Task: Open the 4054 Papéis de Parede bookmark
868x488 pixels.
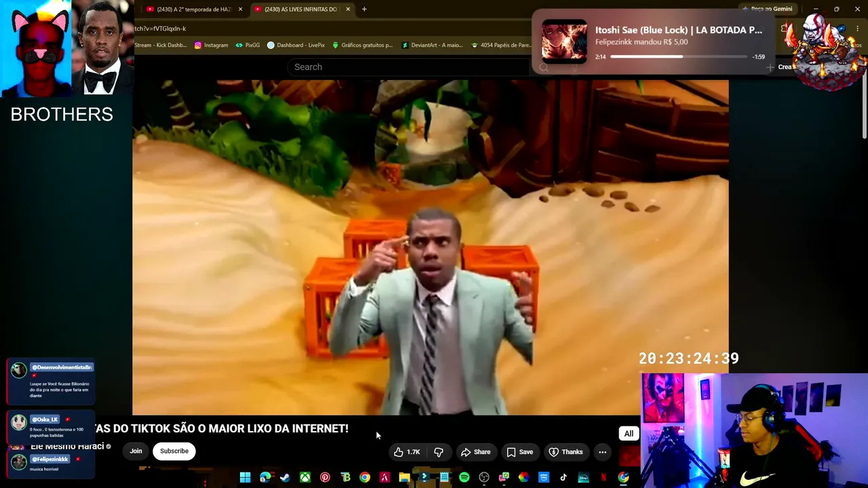Action: [x=501, y=45]
